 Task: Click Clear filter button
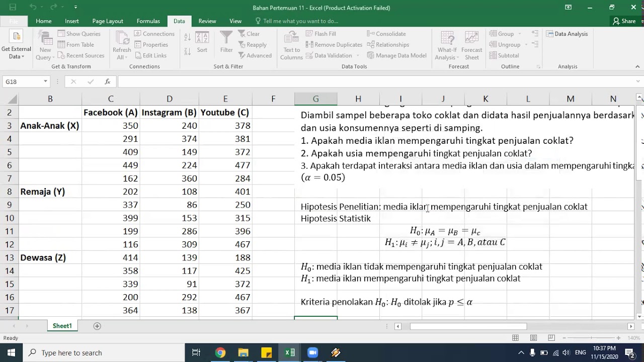tap(249, 34)
